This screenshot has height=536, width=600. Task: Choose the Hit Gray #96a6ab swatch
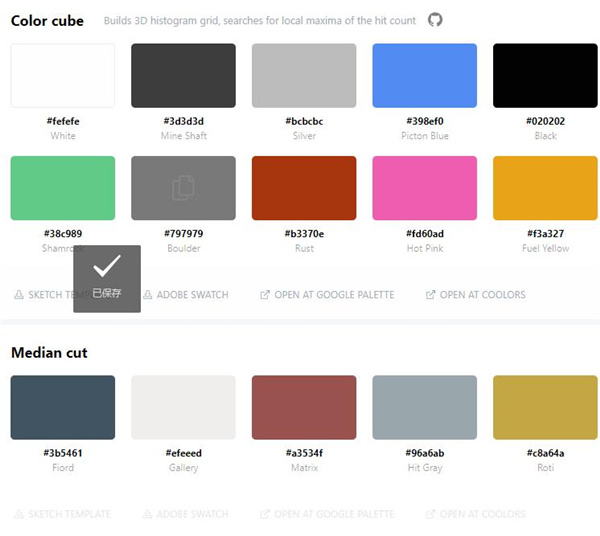[x=424, y=407]
